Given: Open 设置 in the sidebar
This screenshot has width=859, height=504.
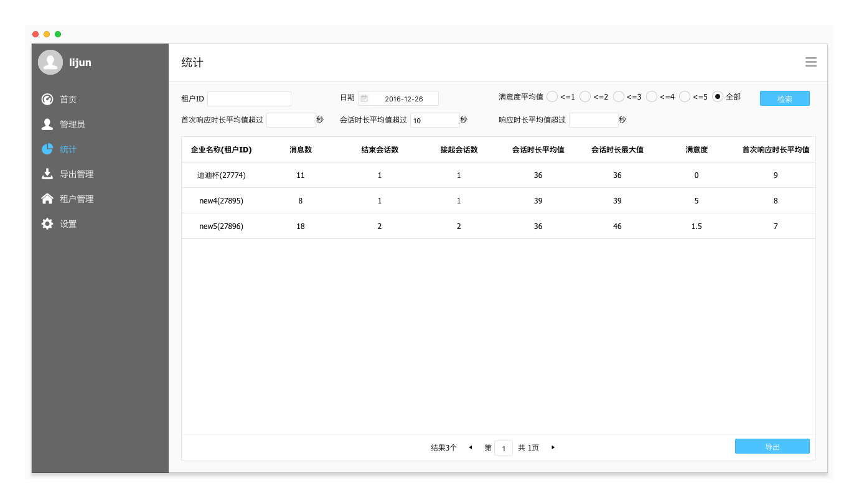Looking at the screenshot, I should (x=100, y=224).
